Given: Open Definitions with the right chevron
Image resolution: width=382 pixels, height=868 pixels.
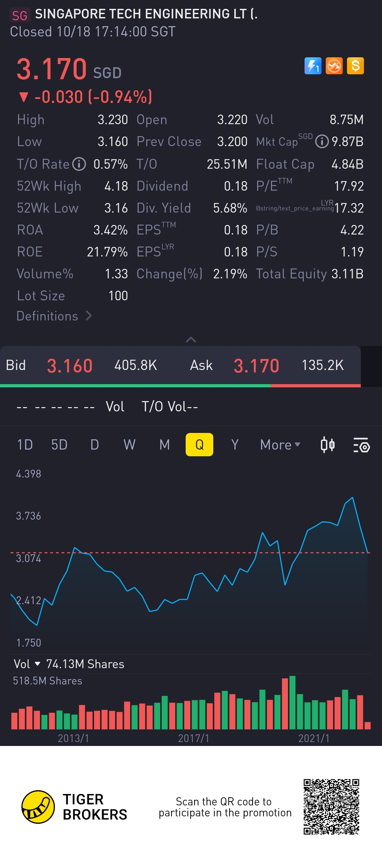Looking at the screenshot, I should (x=54, y=316).
